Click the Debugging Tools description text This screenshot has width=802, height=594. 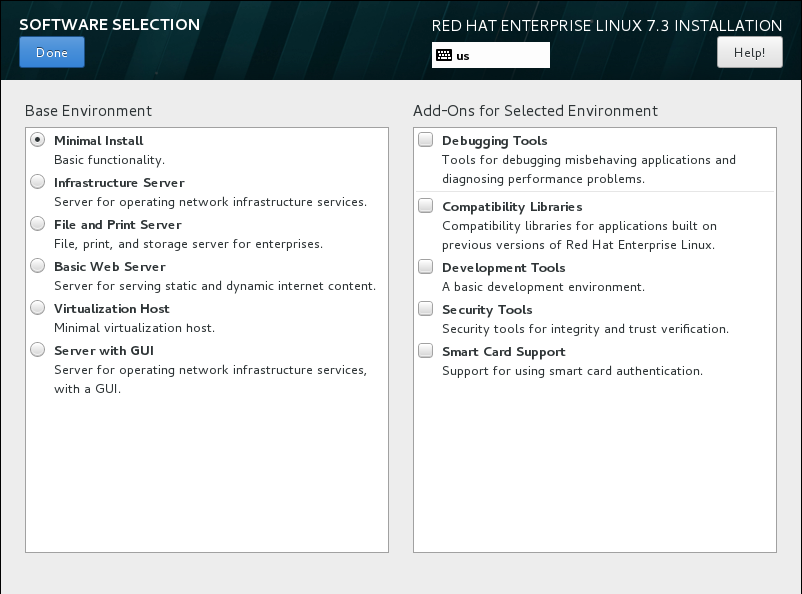(589, 169)
